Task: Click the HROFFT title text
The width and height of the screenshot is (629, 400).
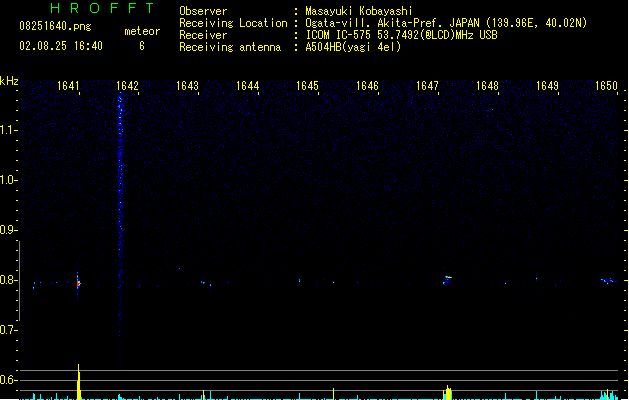Action: [103, 8]
